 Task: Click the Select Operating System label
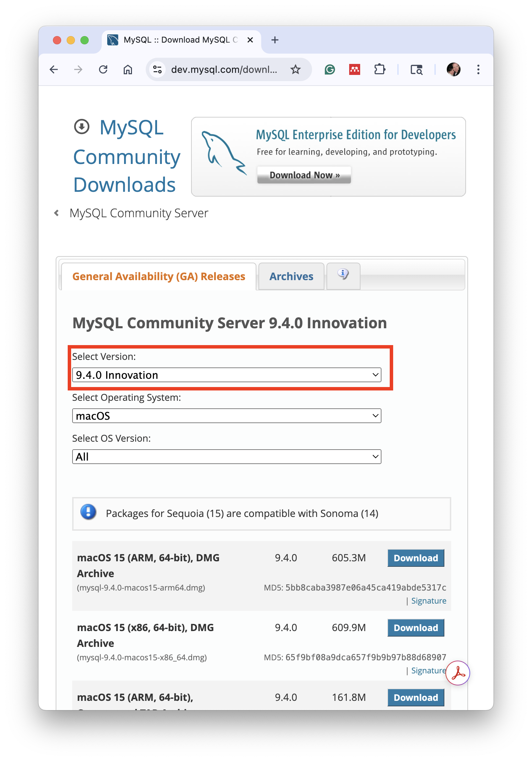tap(126, 397)
